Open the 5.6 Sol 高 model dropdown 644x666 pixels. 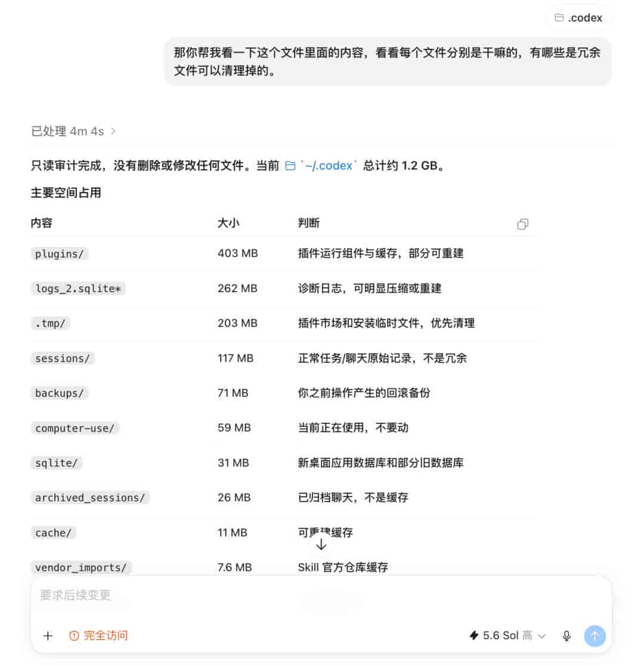[x=507, y=636]
